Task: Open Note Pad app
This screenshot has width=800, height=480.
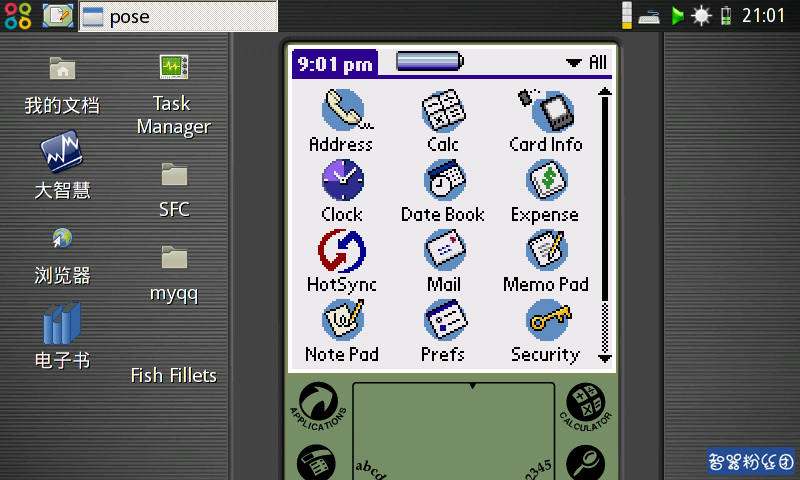Action: 342,331
